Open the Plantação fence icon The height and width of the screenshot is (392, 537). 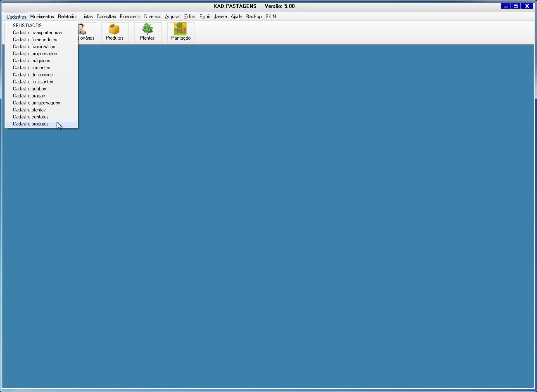(x=181, y=32)
